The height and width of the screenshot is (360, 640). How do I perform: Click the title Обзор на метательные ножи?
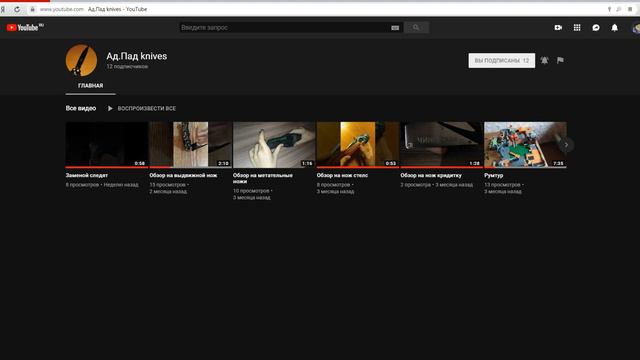point(263,178)
